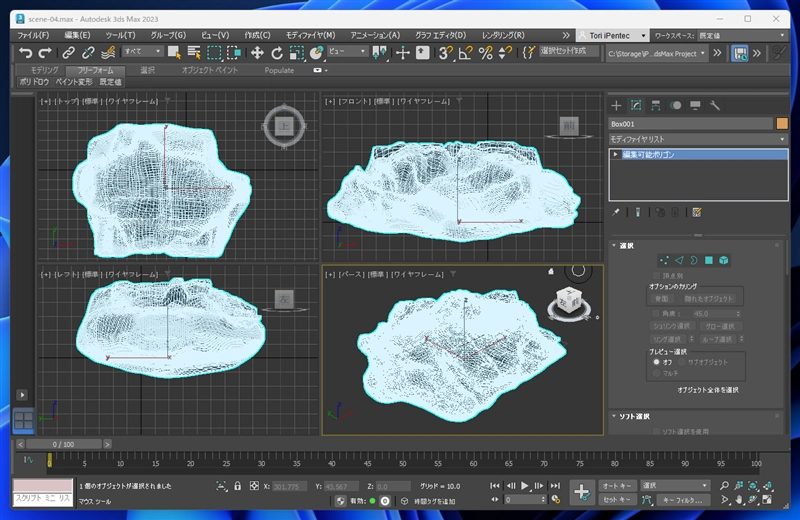Open the すべて selection filter dropdown
Image resolution: width=800 pixels, height=520 pixels.
coord(142,52)
